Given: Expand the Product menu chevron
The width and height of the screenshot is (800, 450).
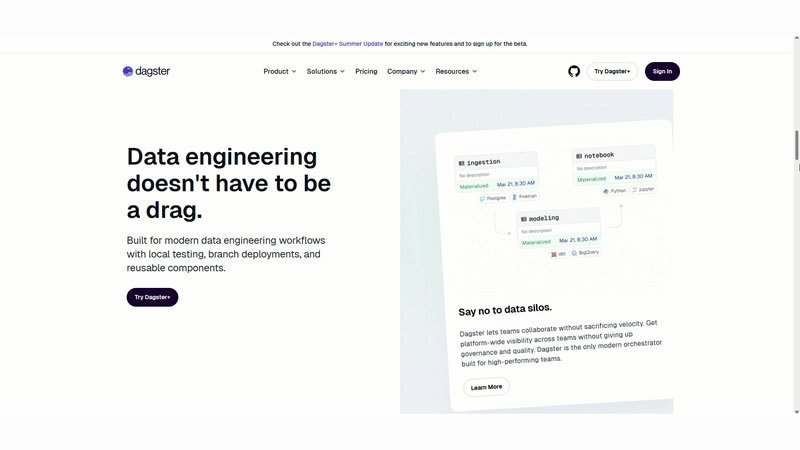Looking at the screenshot, I should [x=294, y=71].
